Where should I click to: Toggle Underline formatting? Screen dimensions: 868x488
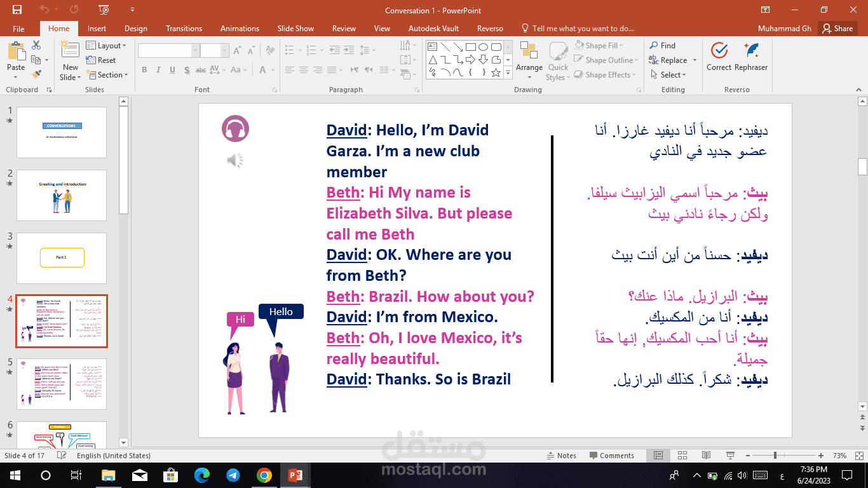coord(172,70)
